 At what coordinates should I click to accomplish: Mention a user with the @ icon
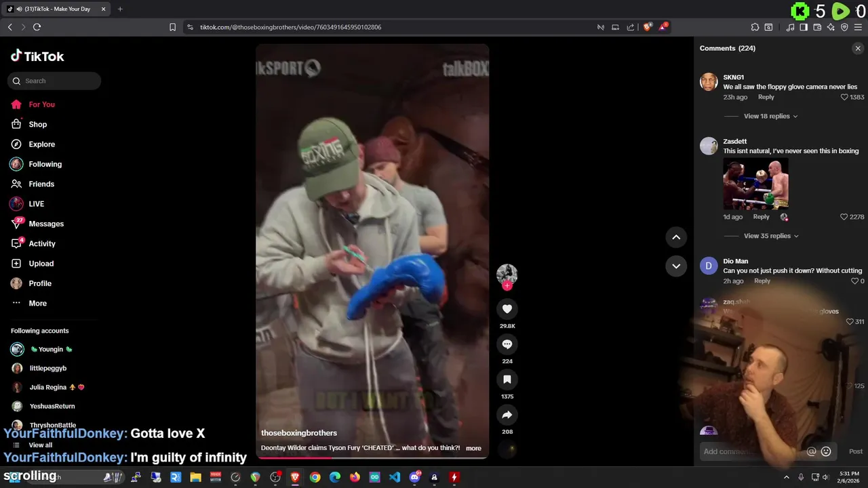point(811,451)
